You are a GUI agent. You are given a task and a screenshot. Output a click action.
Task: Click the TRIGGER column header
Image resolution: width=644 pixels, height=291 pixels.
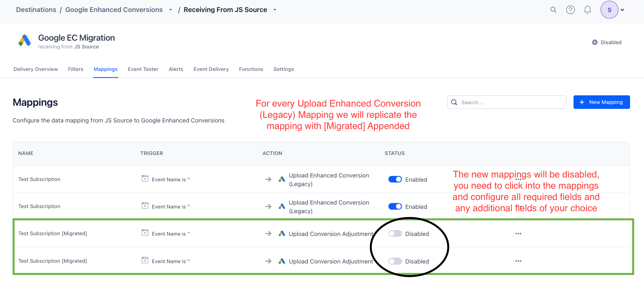coord(151,153)
